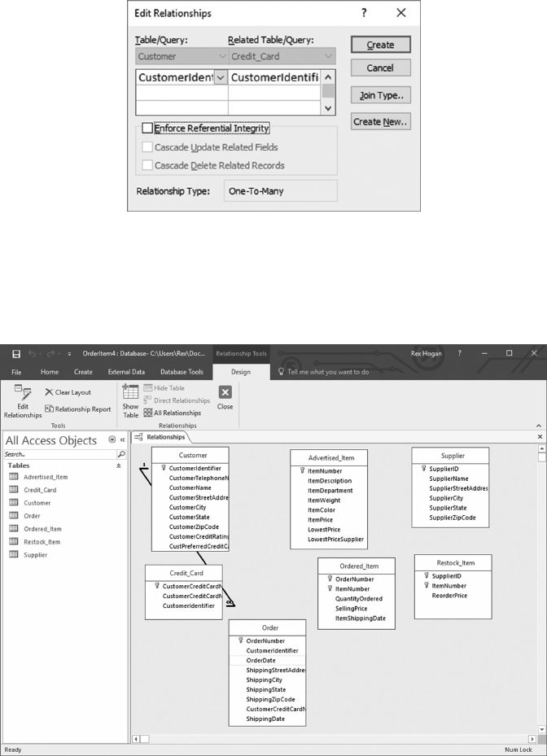Click the Credit_Card table title bar

click(184, 573)
